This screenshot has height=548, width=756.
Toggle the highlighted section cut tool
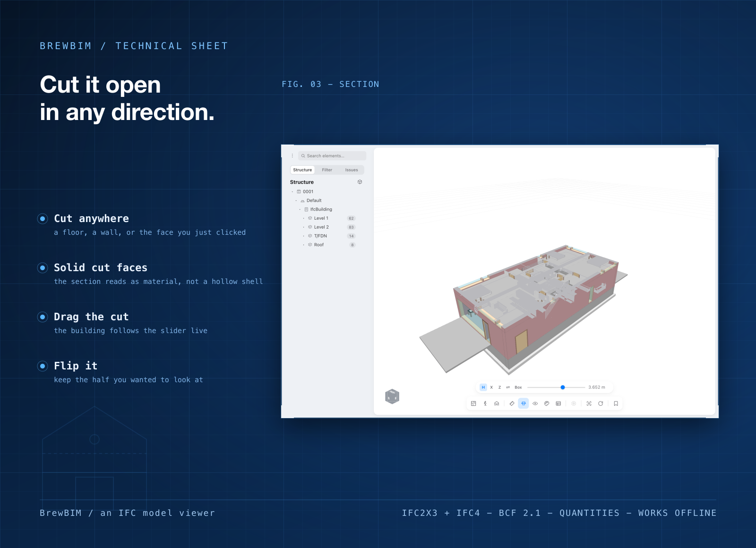(524, 403)
